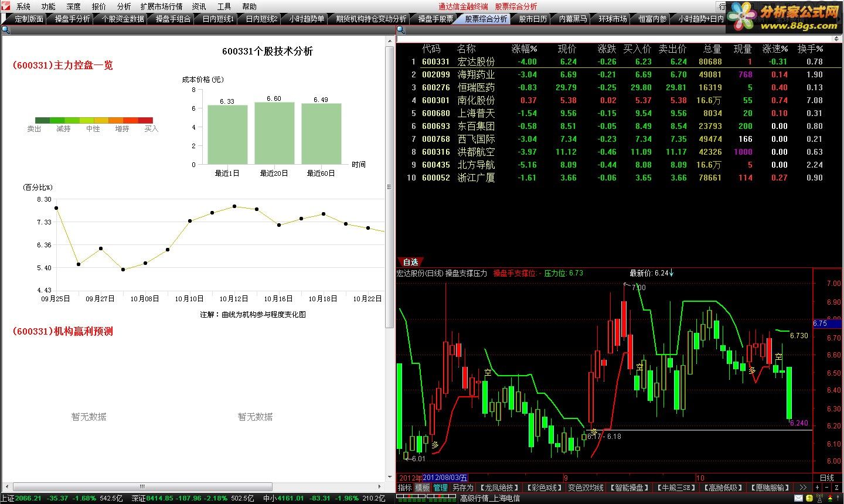This screenshot has height=504, width=844.
Task: Open the 帮助 menu
Action: click(x=250, y=6)
